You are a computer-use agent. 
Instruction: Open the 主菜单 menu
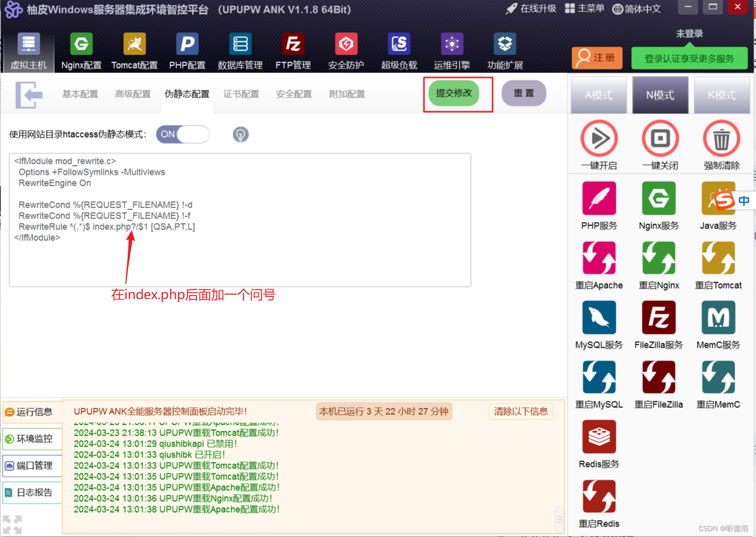[585, 8]
